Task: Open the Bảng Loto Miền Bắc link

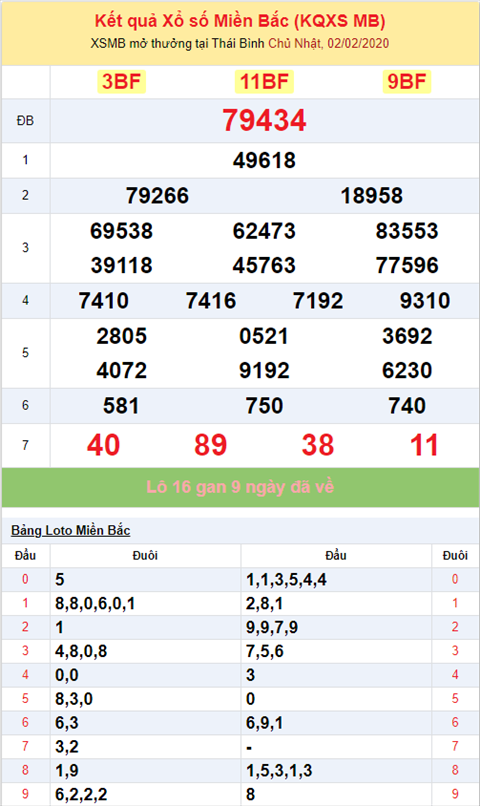Action: click(x=70, y=530)
